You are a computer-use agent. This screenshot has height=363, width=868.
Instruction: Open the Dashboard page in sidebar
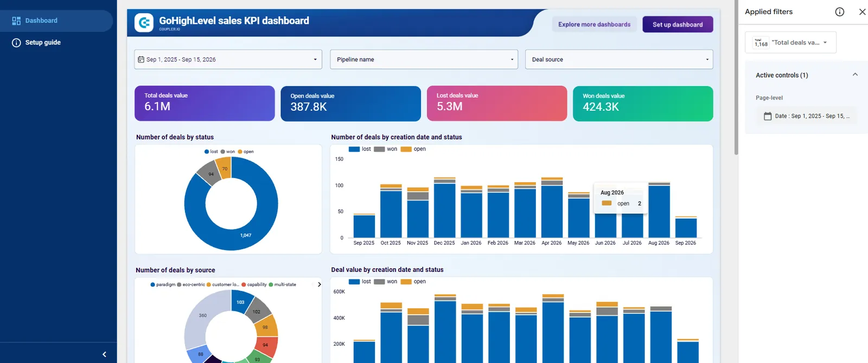click(56, 21)
